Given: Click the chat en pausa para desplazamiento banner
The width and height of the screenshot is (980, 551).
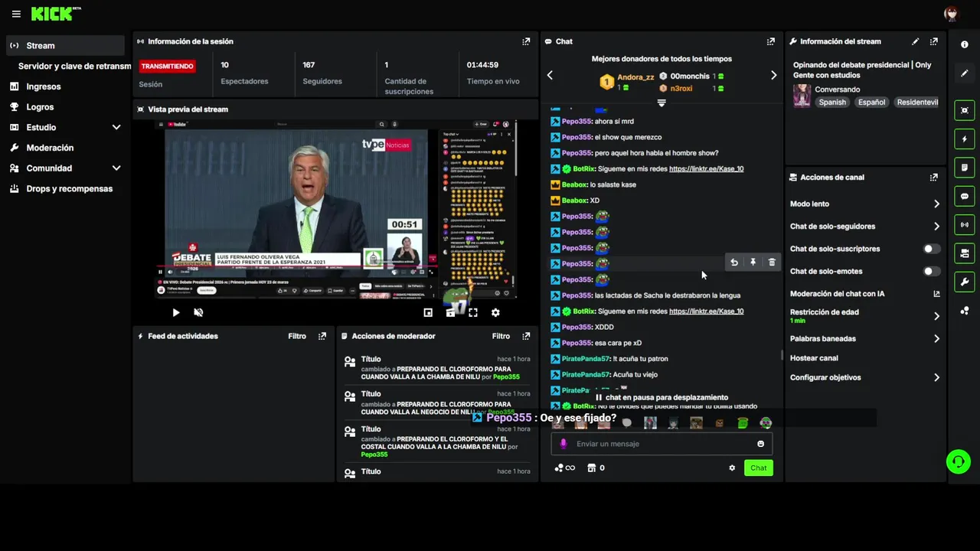Looking at the screenshot, I should (661, 398).
